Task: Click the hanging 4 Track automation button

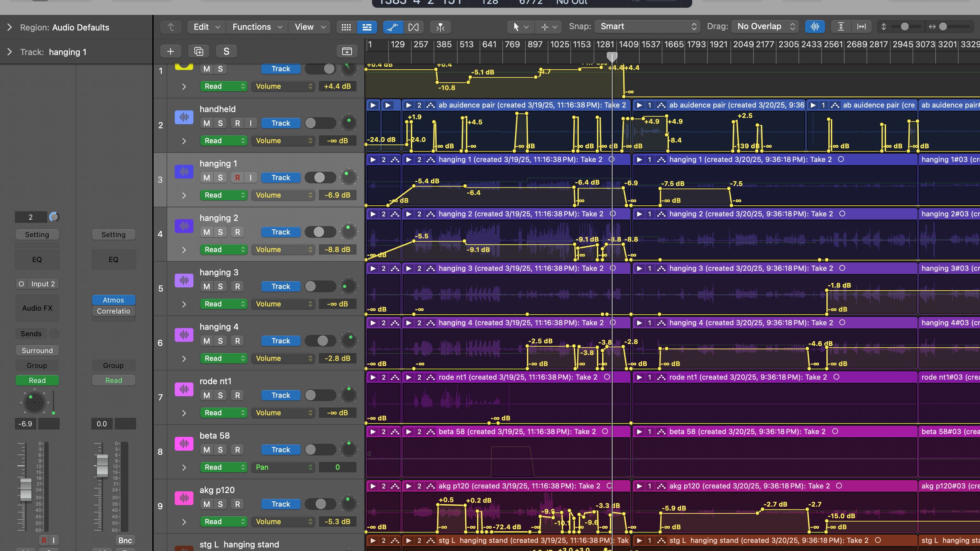Action: (x=281, y=341)
